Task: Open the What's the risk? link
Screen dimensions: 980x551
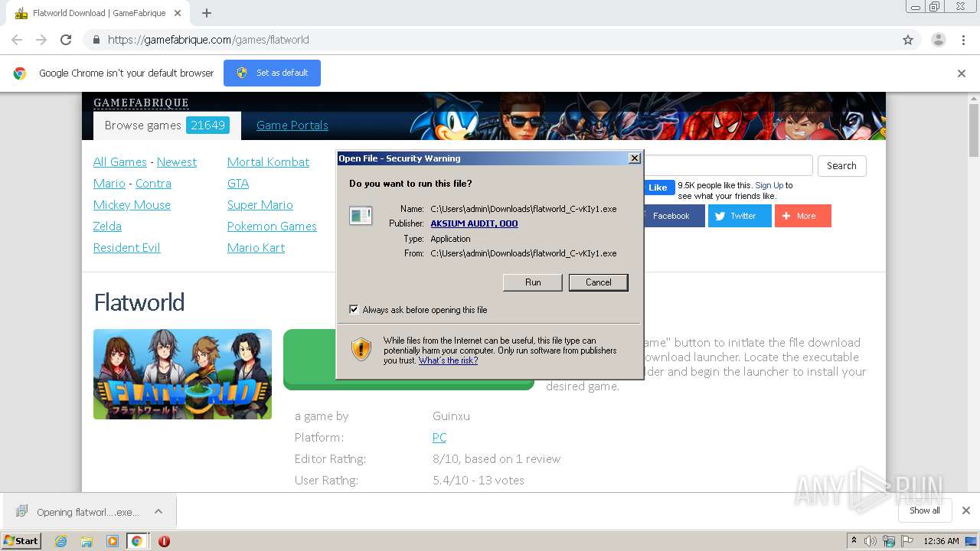Action: click(x=448, y=360)
